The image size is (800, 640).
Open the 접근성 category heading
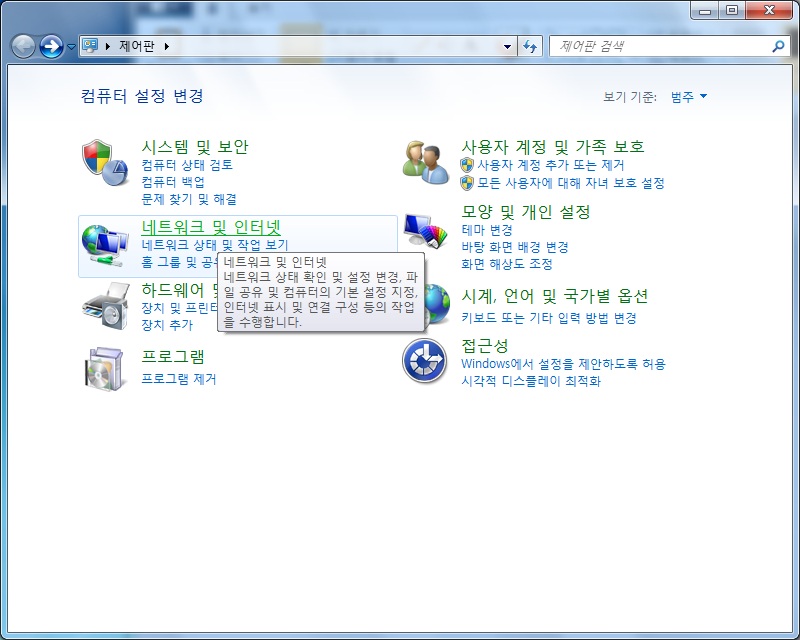click(485, 346)
